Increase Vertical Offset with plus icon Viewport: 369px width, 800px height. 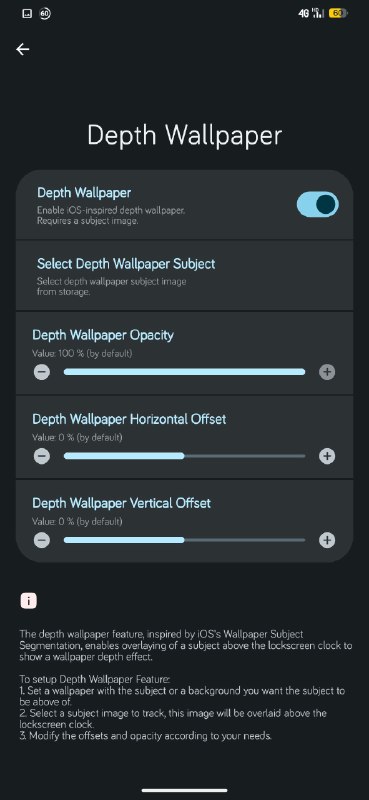[x=327, y=540]
